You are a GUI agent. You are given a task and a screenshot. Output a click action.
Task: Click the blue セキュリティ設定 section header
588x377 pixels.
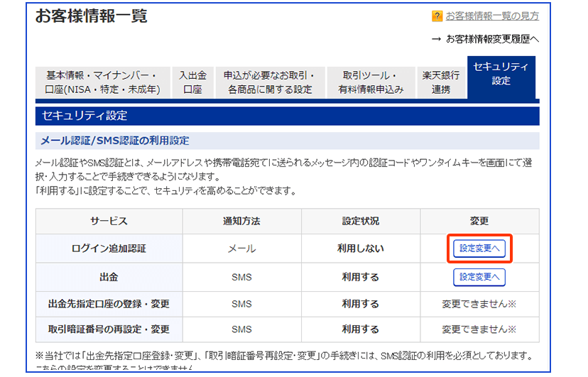pos(287,116)
